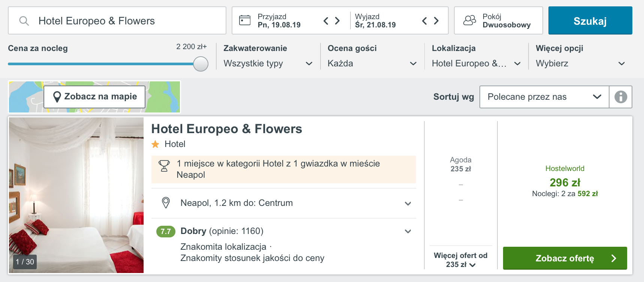Click the '2 200 zł+' price value
The image size is (644, 282).
[192, 46]
